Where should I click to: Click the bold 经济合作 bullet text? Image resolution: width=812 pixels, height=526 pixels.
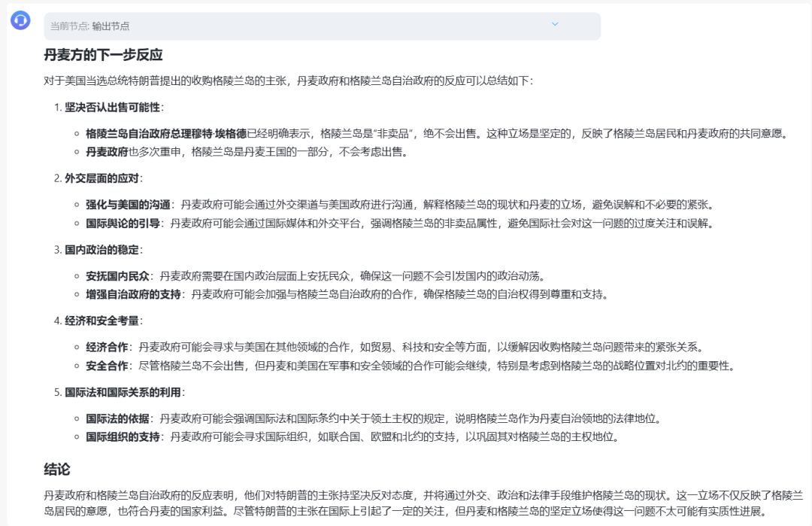click(107, 348)
